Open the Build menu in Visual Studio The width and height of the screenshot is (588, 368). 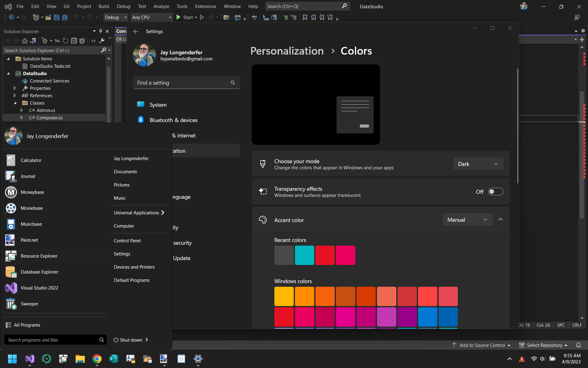point(104,6)
